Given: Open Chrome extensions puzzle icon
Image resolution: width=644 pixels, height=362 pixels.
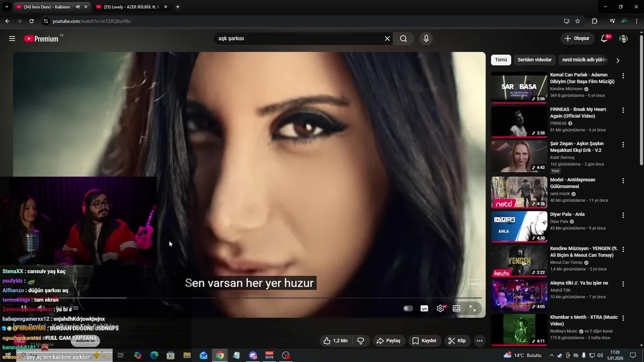Looking at the screenshot, I should pos(595,21).
